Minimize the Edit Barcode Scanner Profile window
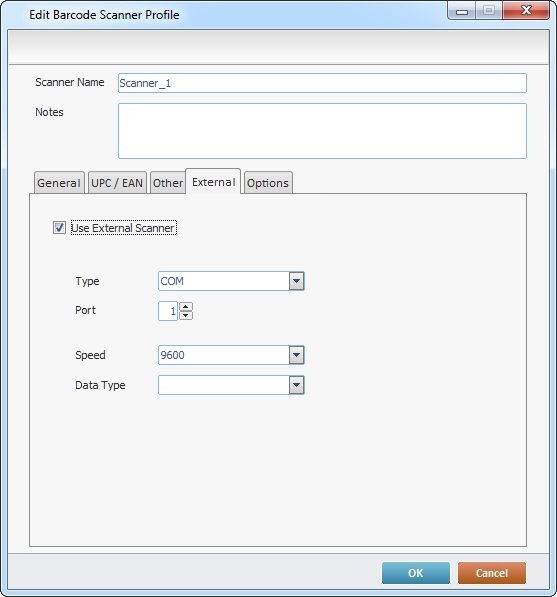This screenshot has width=557, height=597. (x=462, y=11)
